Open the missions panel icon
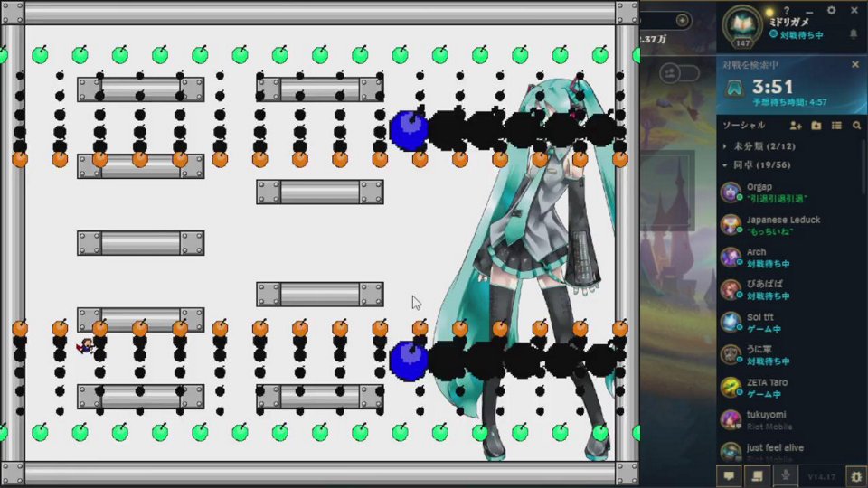Image resolution: width=868 pixels, height=488 pixels. pyautogui.click(x=757, y=476)
